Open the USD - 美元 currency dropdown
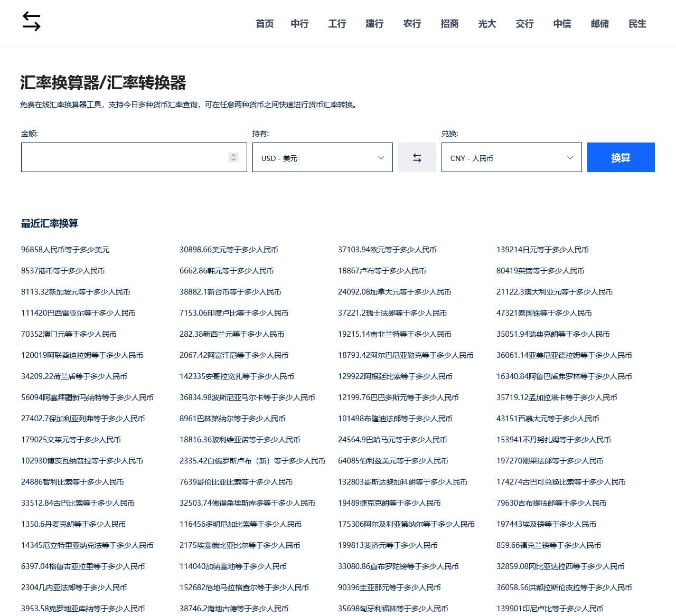 [322, 157]
